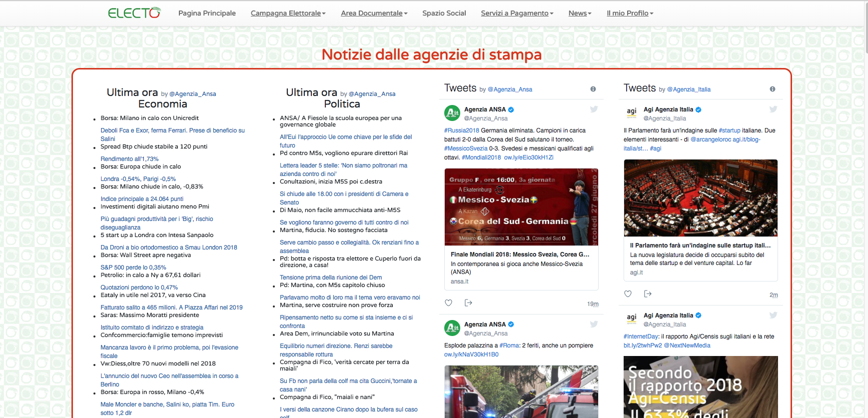Open 'Parlavamo molto di loro' article link
868x418 pixels.
(350, 297)
